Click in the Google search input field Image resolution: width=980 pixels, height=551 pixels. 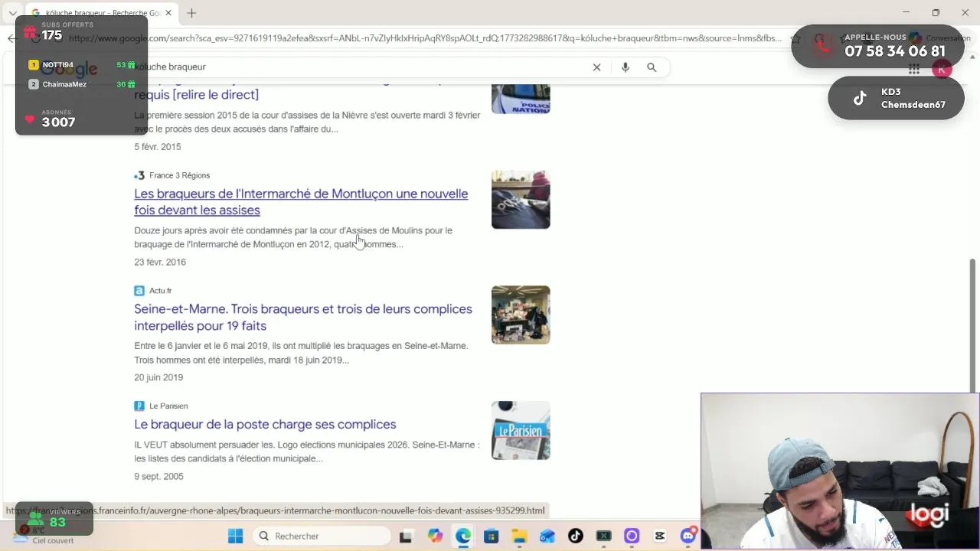[x=360, y=67]
